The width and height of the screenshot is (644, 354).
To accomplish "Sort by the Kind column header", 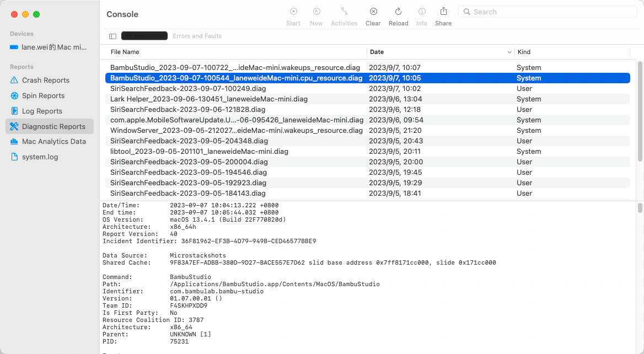I will 524,52.
